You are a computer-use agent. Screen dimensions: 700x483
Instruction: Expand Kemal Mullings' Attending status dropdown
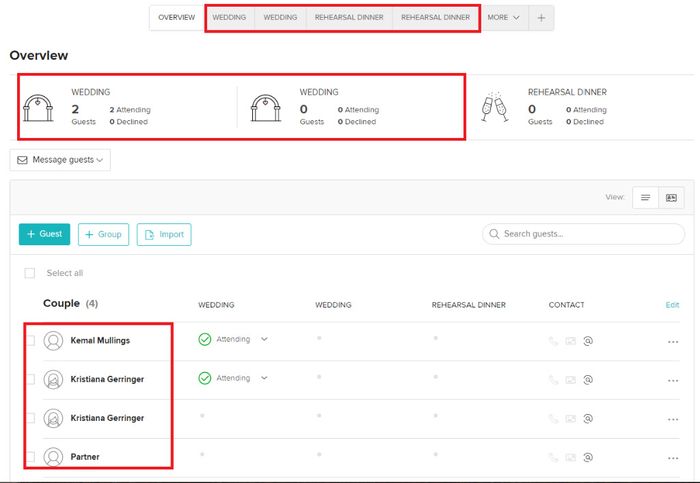[265, 340]
